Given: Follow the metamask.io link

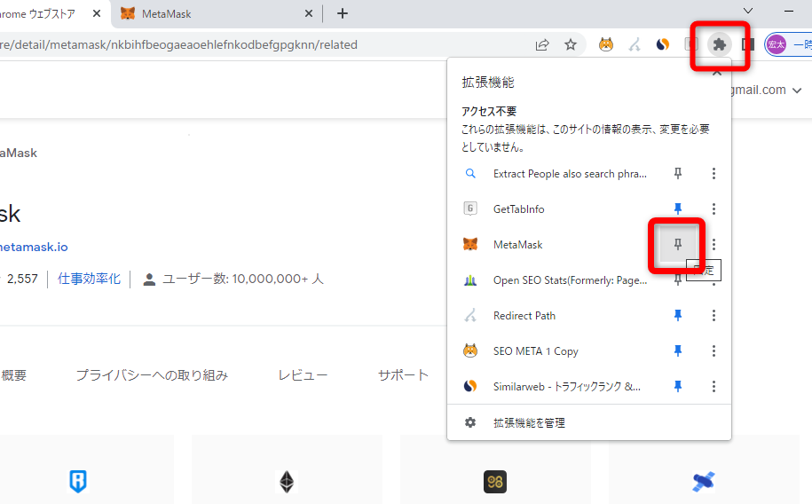Looking at the screenshot, I should click(34, 247).
